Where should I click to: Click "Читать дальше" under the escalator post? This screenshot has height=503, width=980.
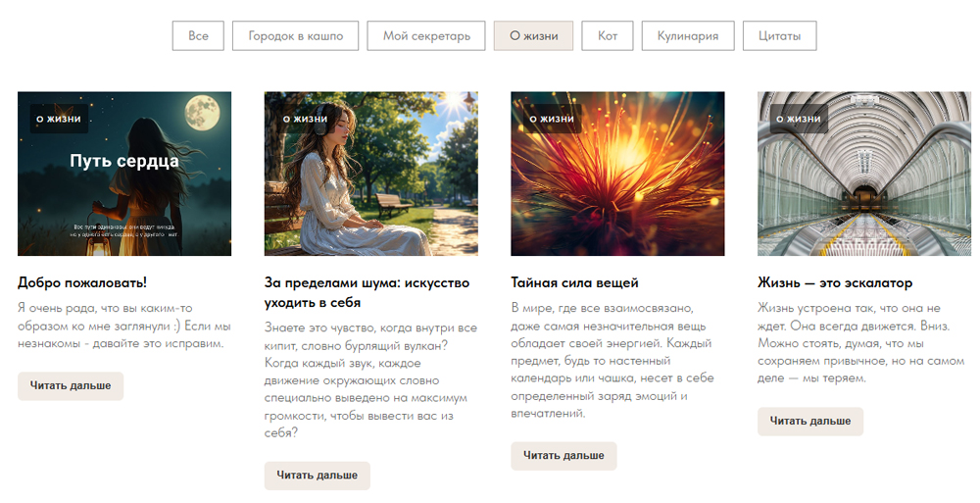tap(810, 422)
